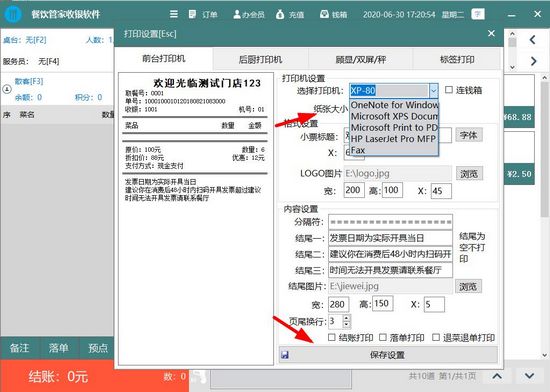The width and height of the screenshot is (550, 392).
Task: Click 浏览 next to LOGO图片
Action: pos(469,174)
